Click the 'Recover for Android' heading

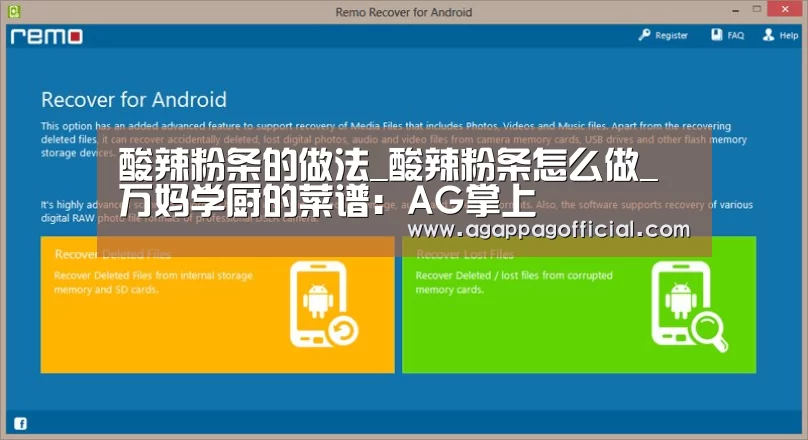coord(134,99)
